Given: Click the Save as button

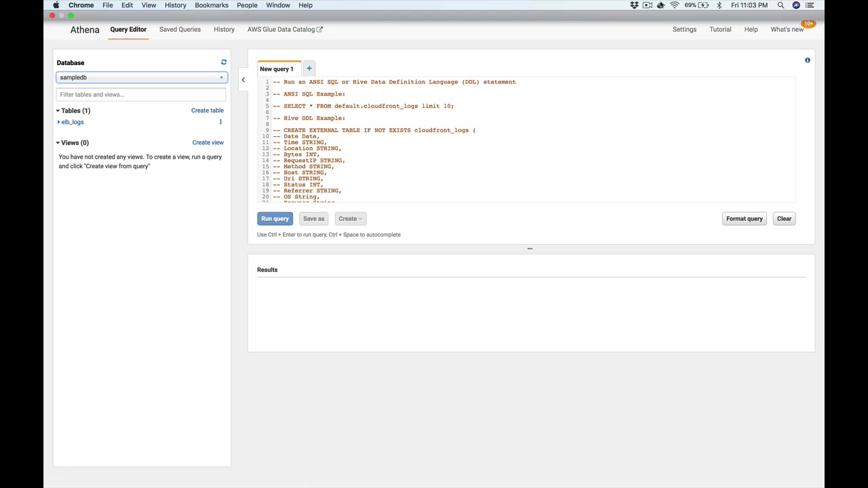Looking at the screenshot, I should coord(314,219).
